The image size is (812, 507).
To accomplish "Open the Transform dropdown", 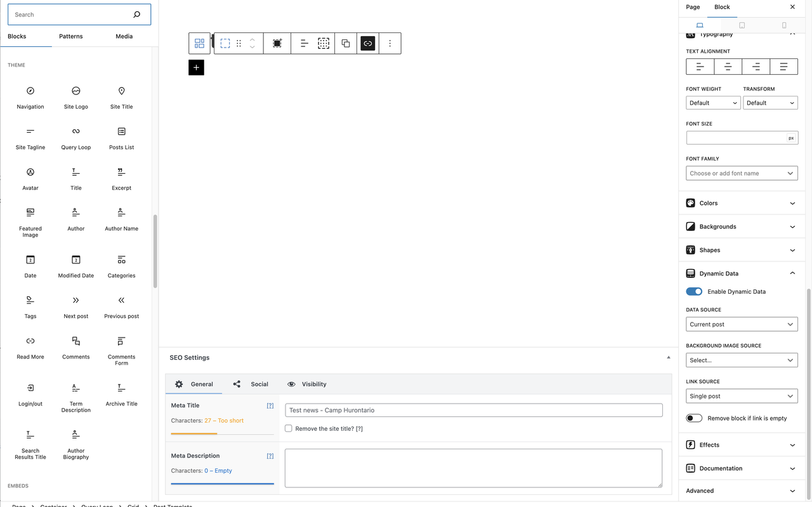I will click(x=771, y=103).
